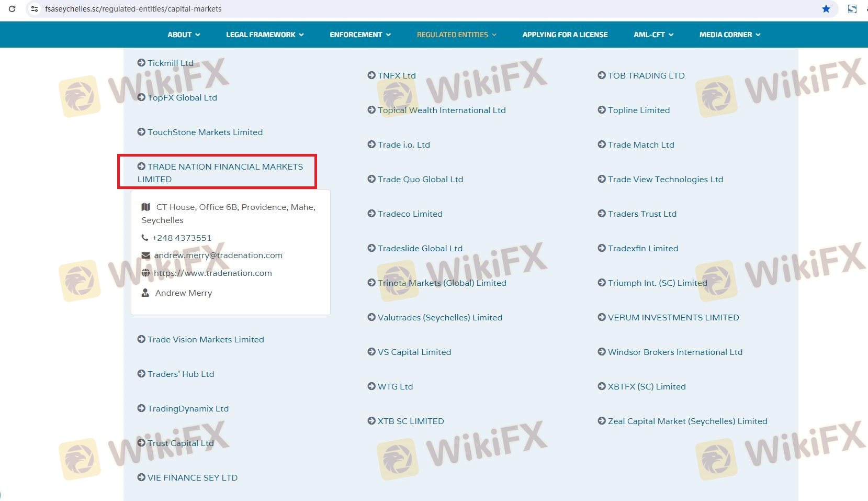Open the About dropdown menu
This screenshot has width=868, height=501.
coord(184,35)
